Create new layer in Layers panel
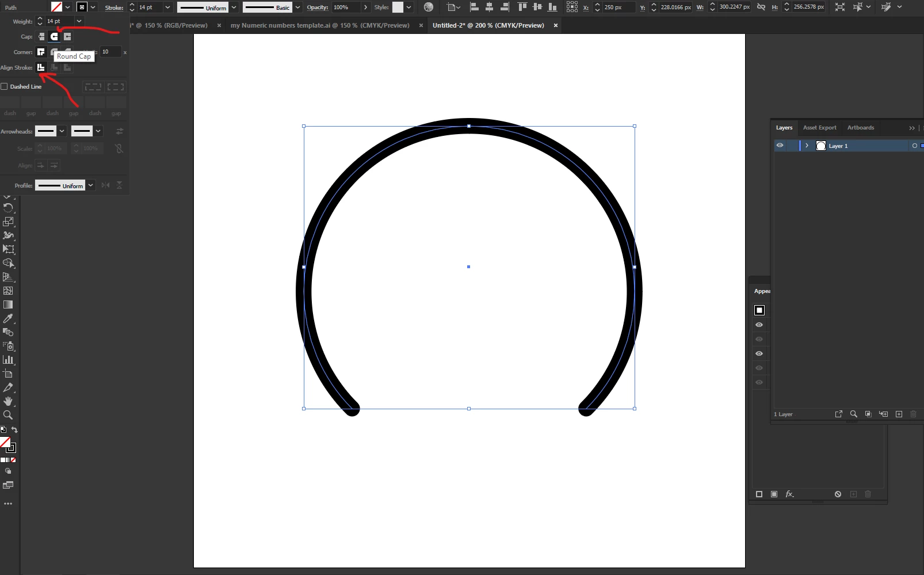Screen dimensions: 924x575 point(899,414)
